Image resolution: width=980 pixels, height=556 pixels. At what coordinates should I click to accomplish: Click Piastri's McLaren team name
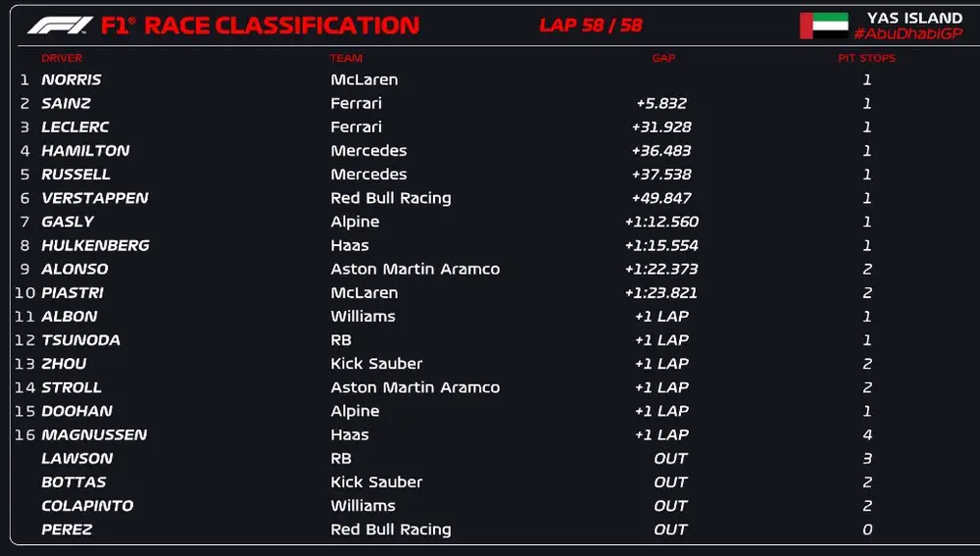tap(364, 292)
